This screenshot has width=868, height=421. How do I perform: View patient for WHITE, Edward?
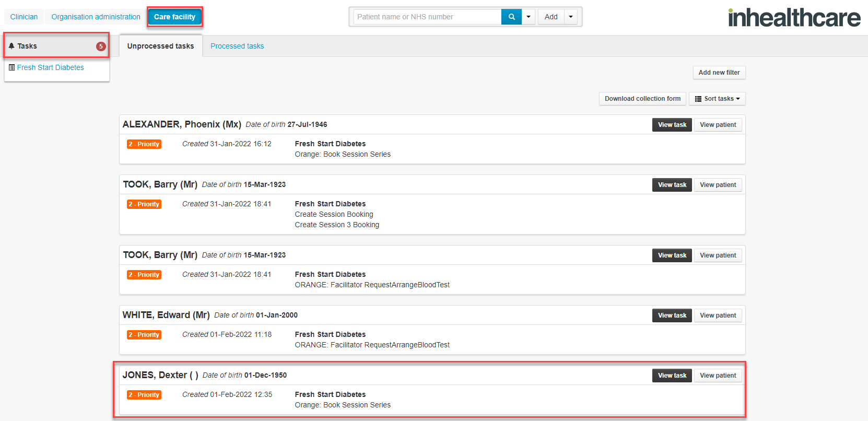click(x=718, y=315)
